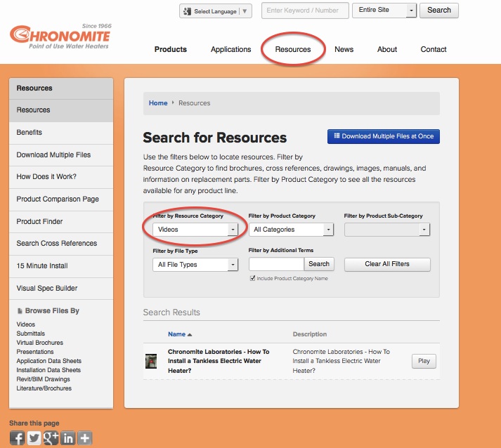501x448 pixels.
Task: Open How Does it Work? sidebar link
Action: (x=61, y=177)
